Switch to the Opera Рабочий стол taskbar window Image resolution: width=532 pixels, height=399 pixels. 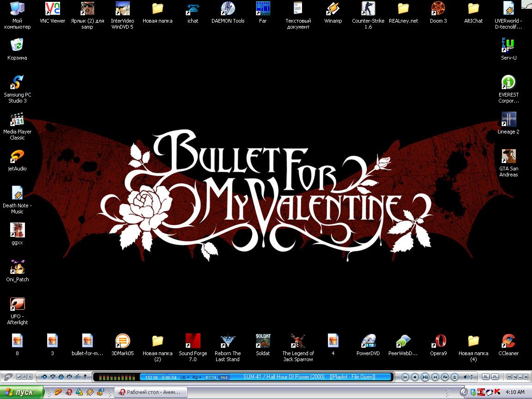coord(151,392)
